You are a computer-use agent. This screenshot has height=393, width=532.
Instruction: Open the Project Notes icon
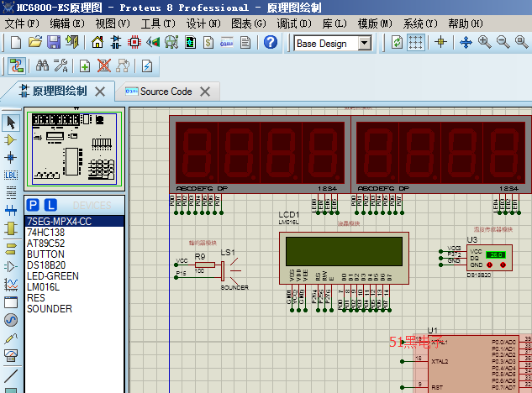pos(245,42)
